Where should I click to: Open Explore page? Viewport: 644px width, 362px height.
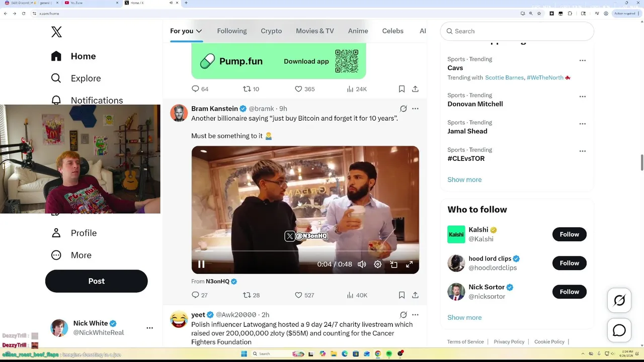76,78
